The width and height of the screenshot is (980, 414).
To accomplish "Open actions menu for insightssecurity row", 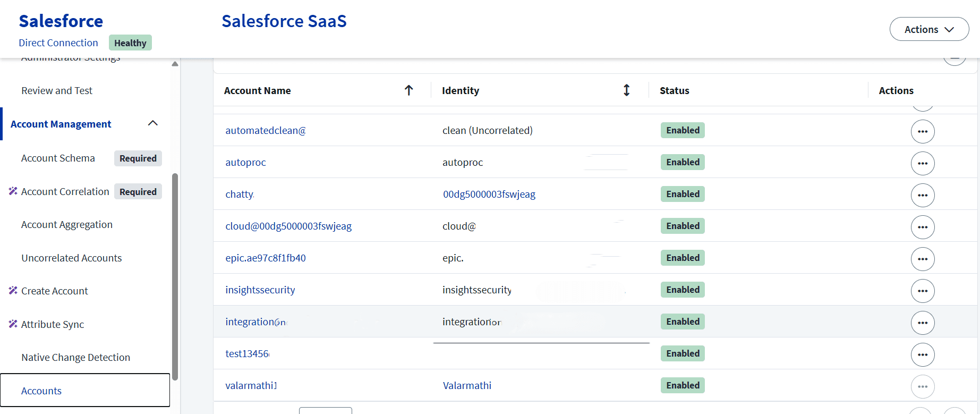I will click(923, 291).
